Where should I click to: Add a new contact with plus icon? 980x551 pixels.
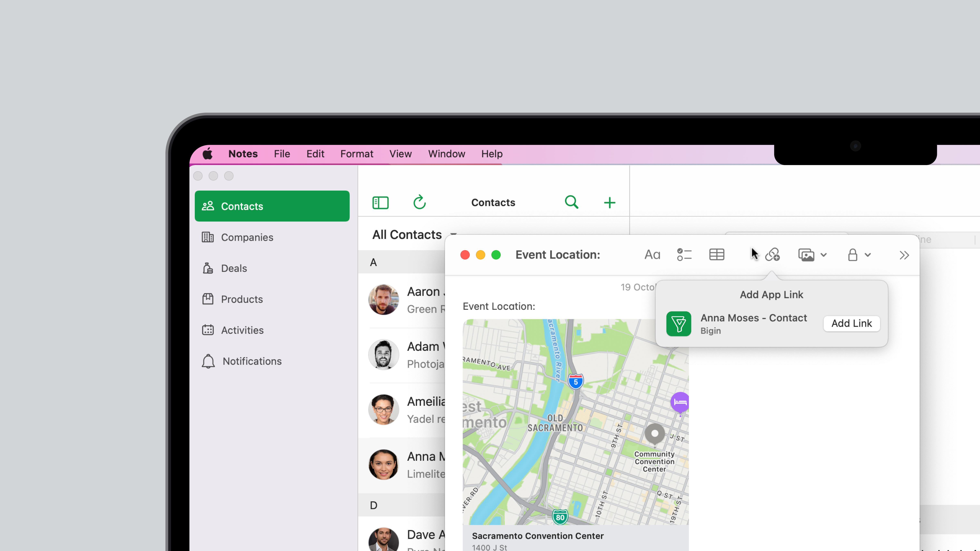[x=609, y=203]
